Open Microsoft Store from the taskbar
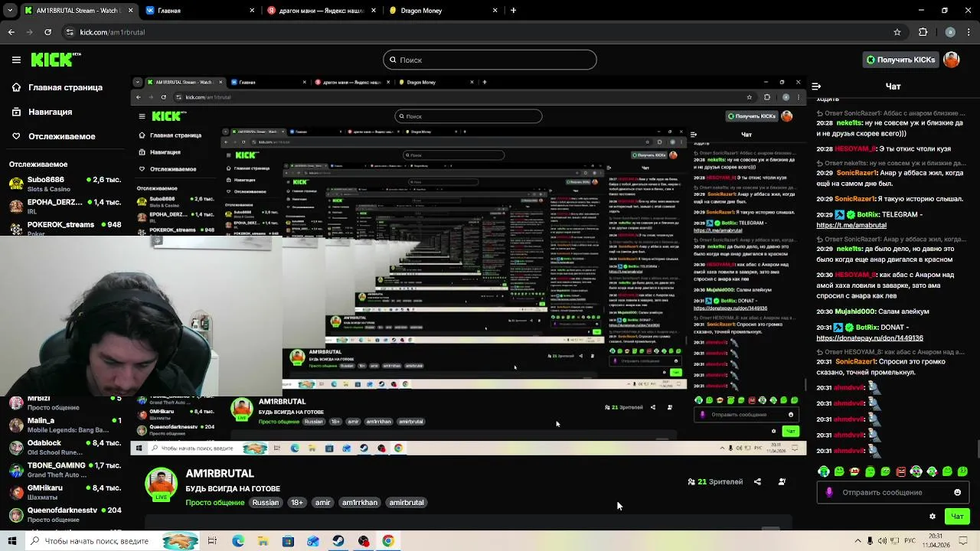The image size is (980, 551). point(288,541)
